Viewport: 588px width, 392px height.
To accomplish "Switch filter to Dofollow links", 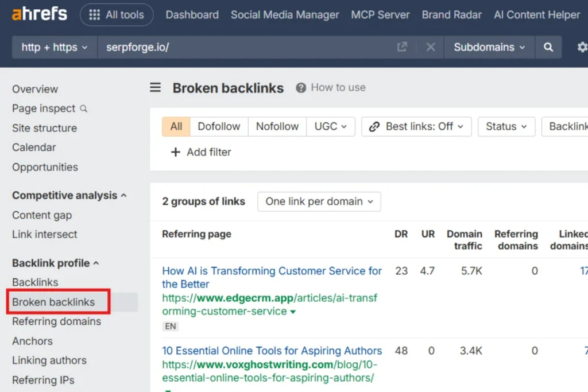I will [219, 127].
